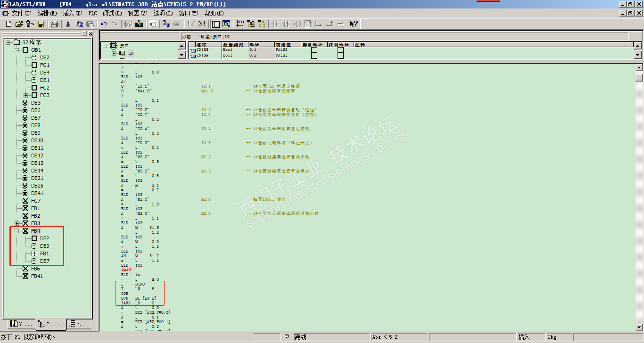This screenshot has height=343, width=644.
Task: Insert a normally closed contact
Action: coord(286,24)
